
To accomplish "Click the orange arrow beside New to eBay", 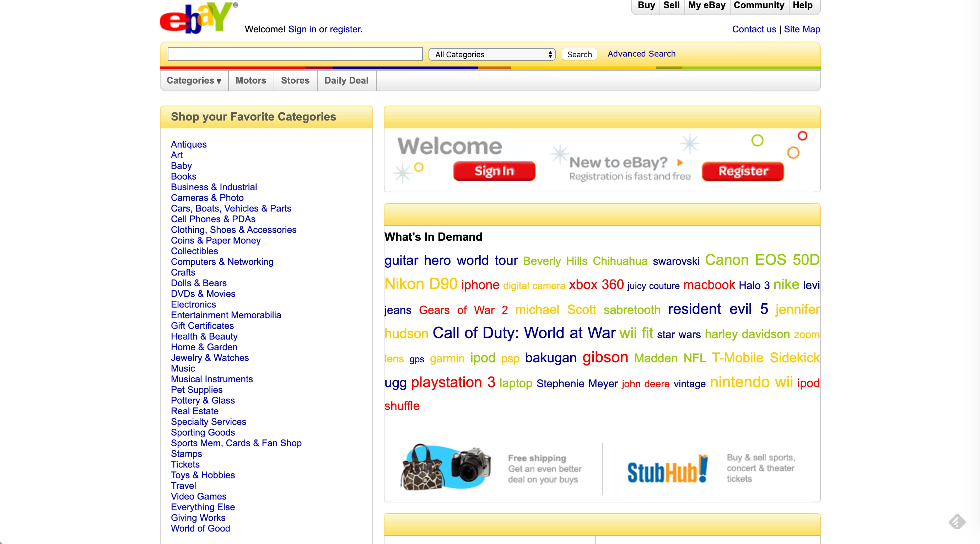I will tap(680, 163).
